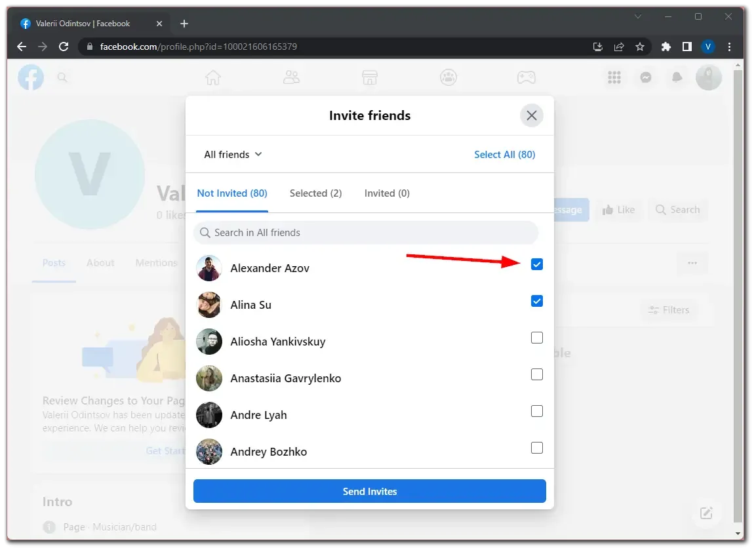Switch to the Invited (0) tab

tap(387, 193)
